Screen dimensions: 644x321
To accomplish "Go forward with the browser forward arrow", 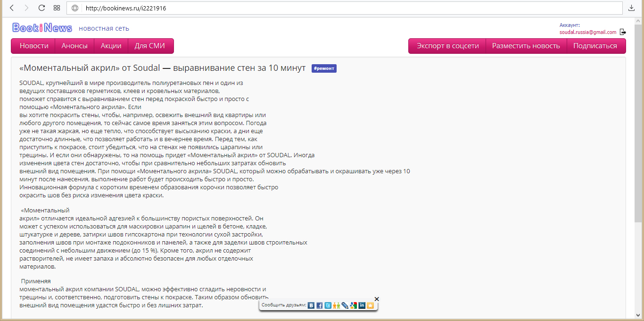I will 26,8.
